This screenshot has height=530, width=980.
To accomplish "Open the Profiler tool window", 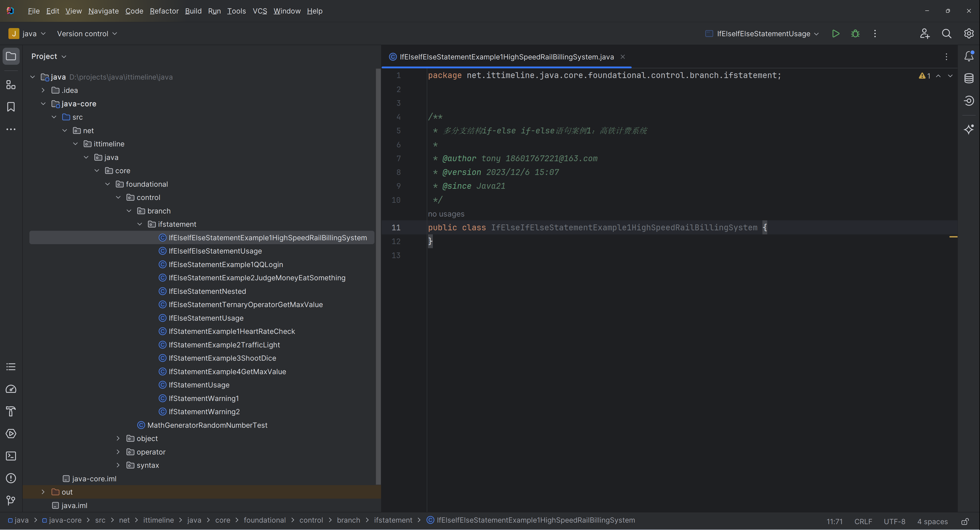I will (11, 389).
